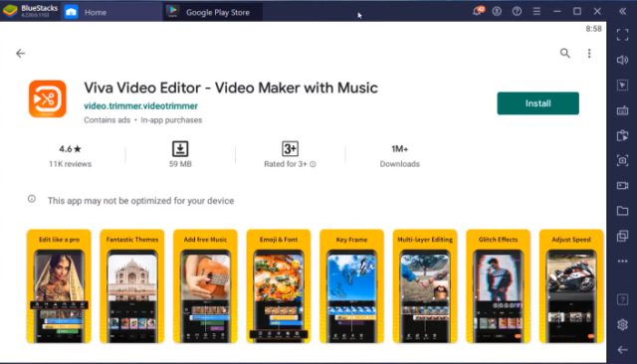Open the multi-instance manager icon
Image resolution: width=637 pixels, height=364 pixels.
[622, 236]
